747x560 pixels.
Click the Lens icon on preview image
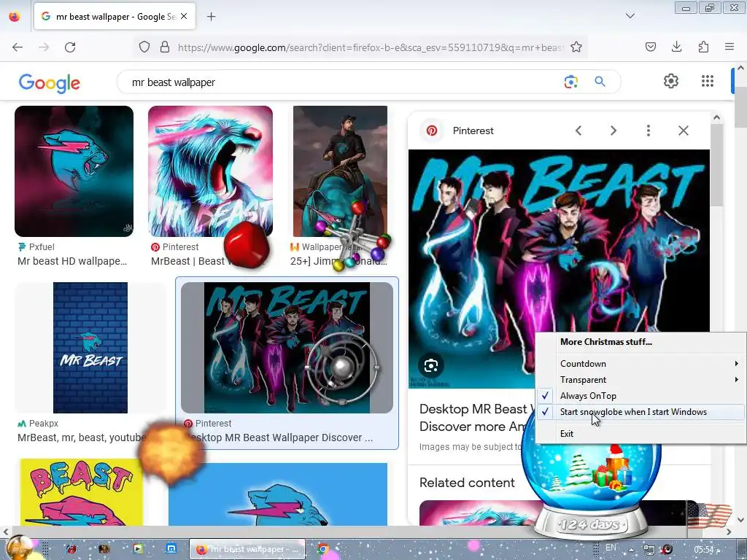tap(430, 366)
